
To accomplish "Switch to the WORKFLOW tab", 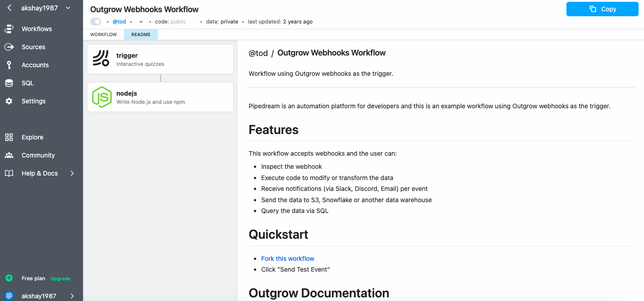I will coord(103,34).
